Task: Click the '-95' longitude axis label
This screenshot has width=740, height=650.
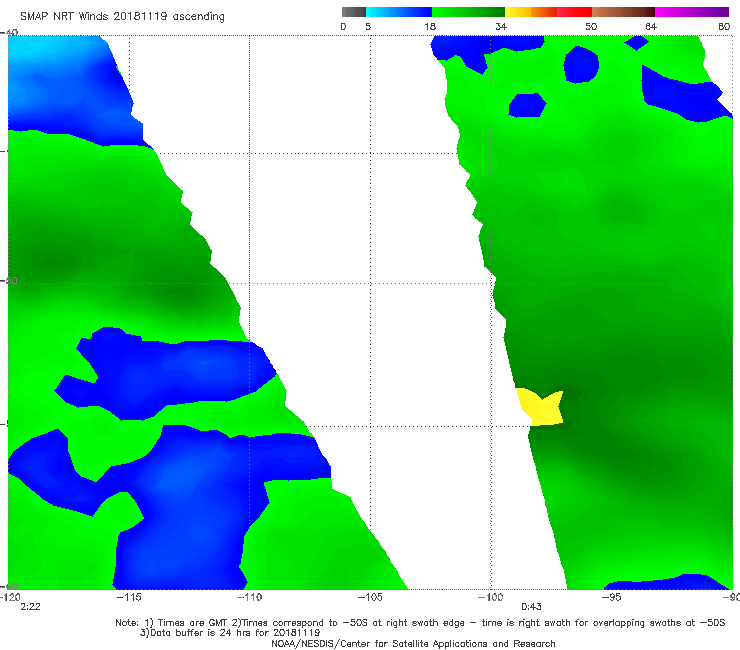Action: coord(611,597)
